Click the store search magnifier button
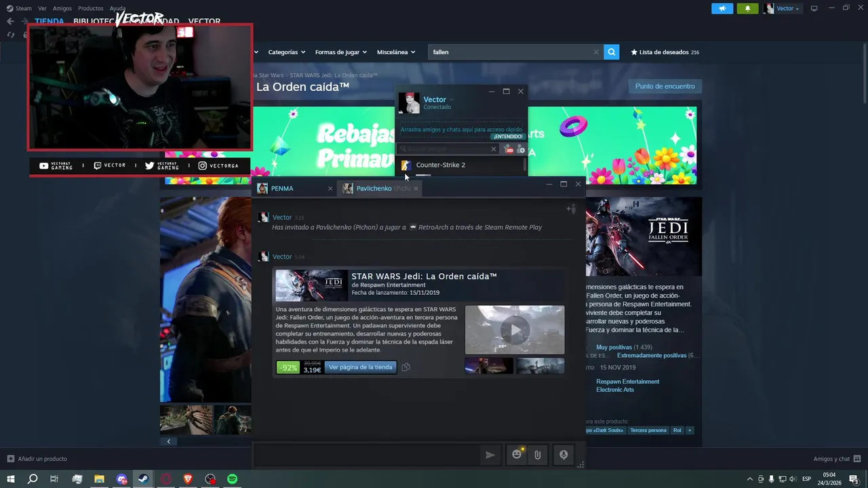Image resolution: width=868 pixels, height=488 pixels. click(x=612, y=52)
